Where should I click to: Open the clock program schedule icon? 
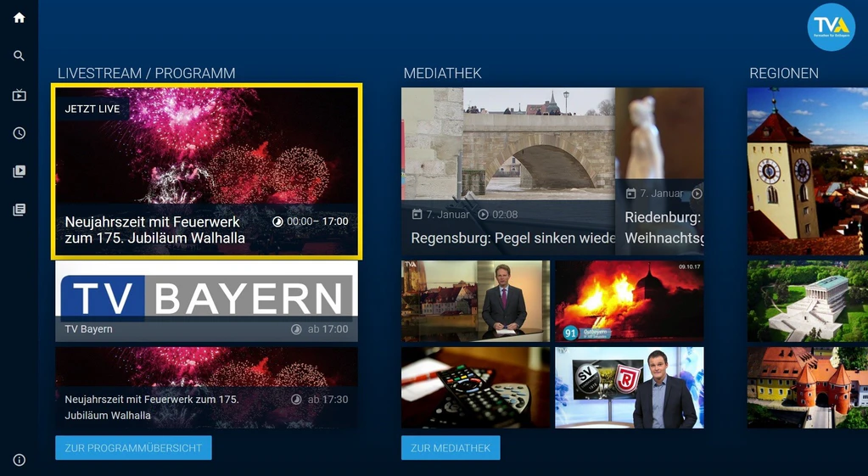pyautogui.click(x=19, y=133)
